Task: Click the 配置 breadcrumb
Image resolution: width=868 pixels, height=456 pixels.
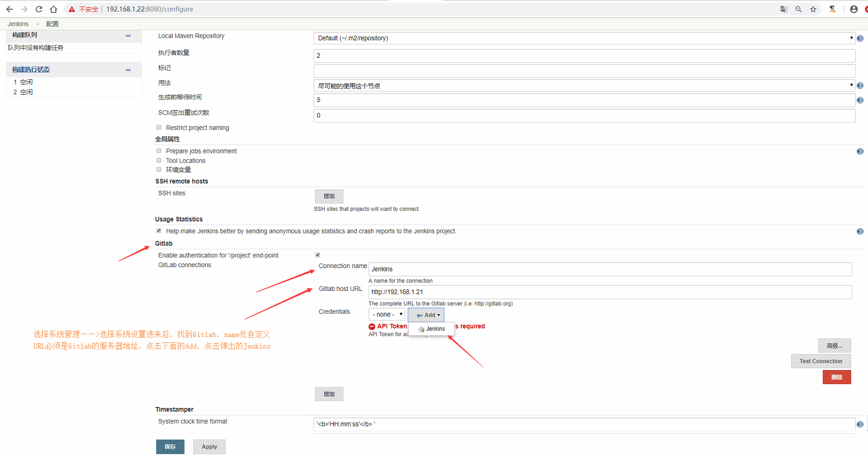Action: pos(52,24)
